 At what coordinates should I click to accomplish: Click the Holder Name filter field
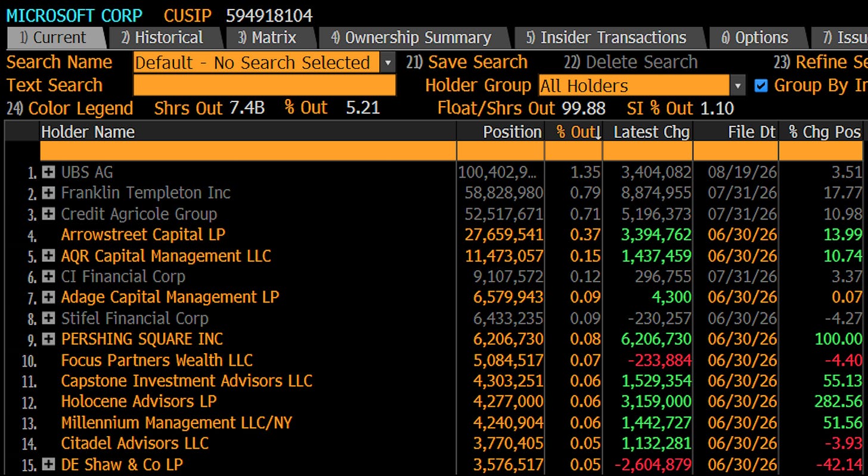tap(248, 152)
